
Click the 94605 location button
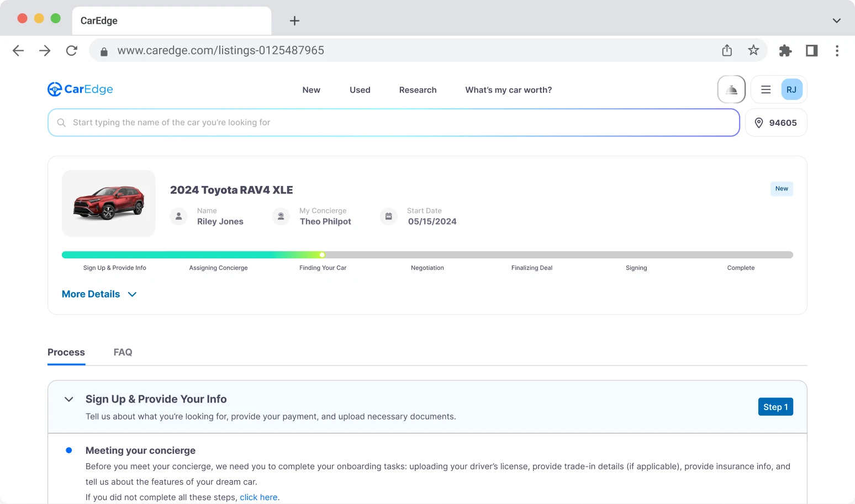(775, 123)
